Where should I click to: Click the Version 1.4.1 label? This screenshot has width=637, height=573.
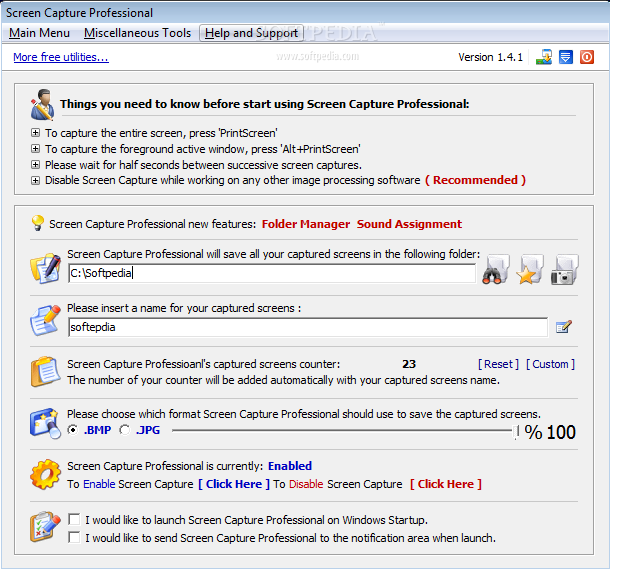pyautogui.click(x=490, y=57)
